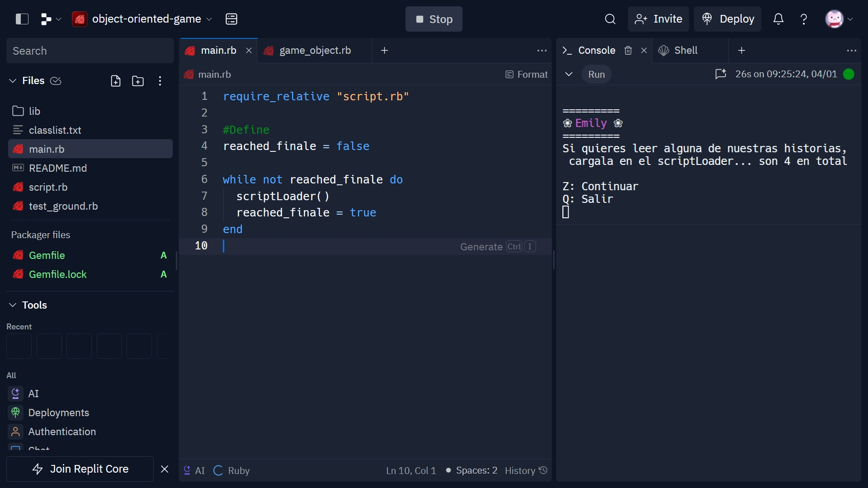Collapse the run output chevron
Image resolution: width=868 pixels, height=488 pixels.
[569, 74]
